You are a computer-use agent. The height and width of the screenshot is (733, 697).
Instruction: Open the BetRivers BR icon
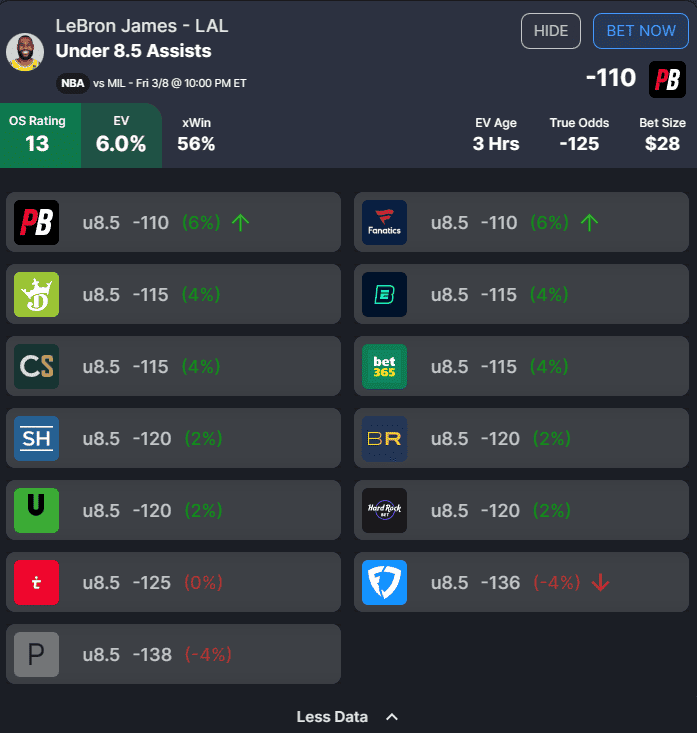coord(384,438)
